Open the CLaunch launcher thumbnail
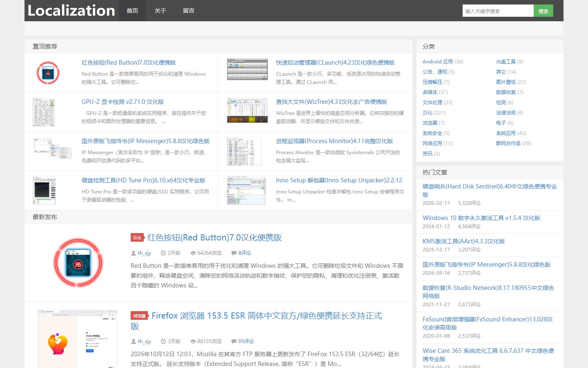Image resolution: width=588 pixels, height=368 pixels. 247,70
